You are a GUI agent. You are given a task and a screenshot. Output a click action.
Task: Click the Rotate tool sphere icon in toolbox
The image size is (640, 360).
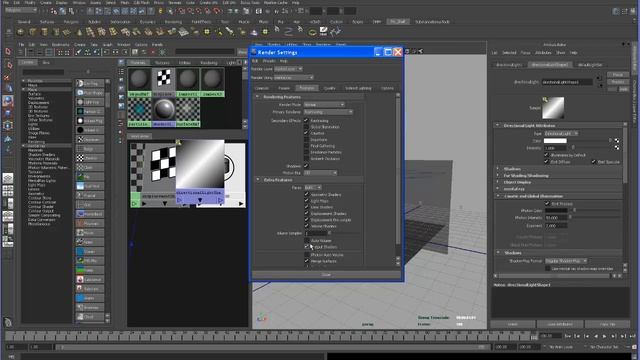(x=8, y=101)
